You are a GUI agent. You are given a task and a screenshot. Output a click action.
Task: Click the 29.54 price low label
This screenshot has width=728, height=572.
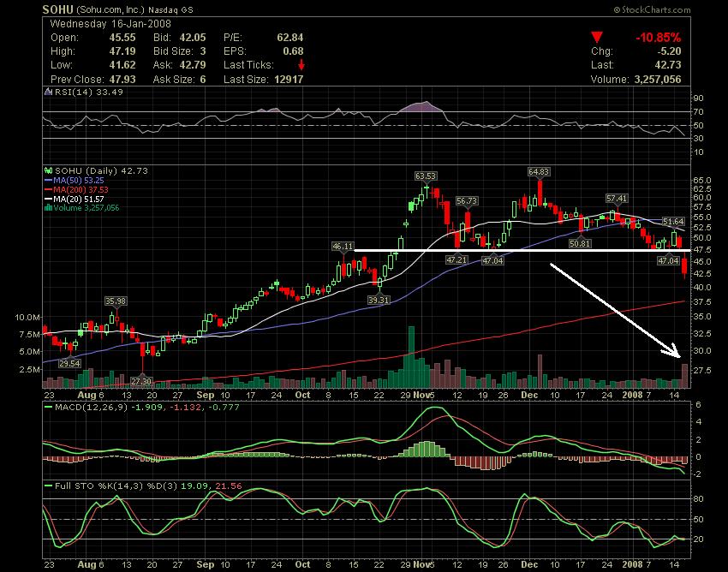[x=69, y=364]
